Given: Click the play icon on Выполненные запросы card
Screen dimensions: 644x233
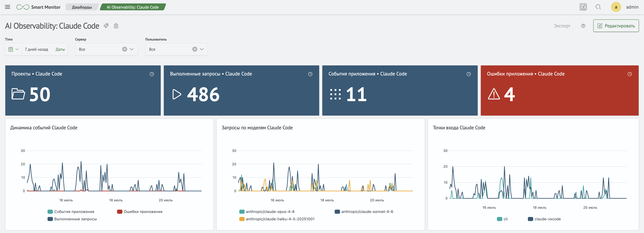Looking at the screenshot, I should pyautogui.click(x=177, y=94).
